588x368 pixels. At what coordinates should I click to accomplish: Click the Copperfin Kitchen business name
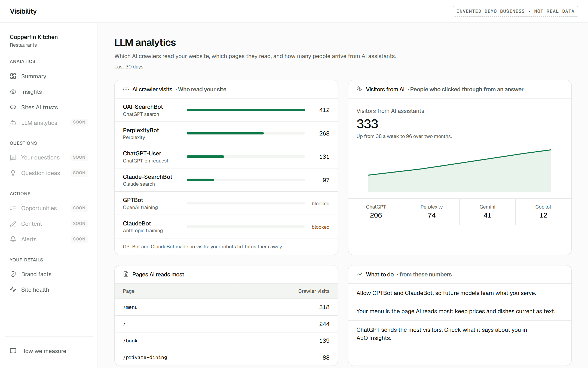point(34,37)
